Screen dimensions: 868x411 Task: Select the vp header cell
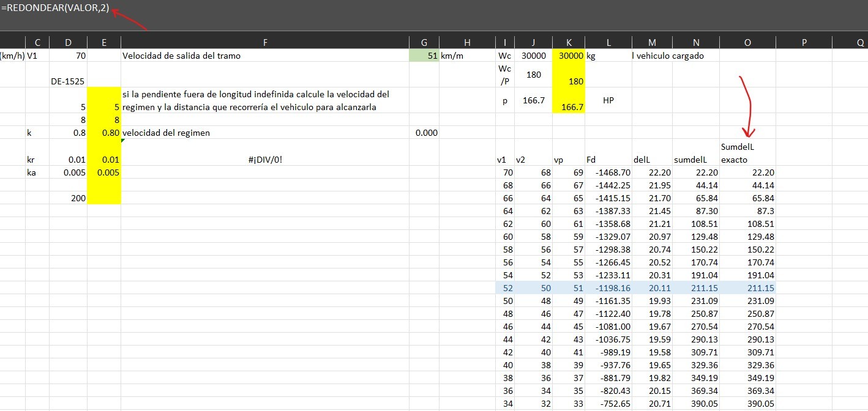pos(569,153)
